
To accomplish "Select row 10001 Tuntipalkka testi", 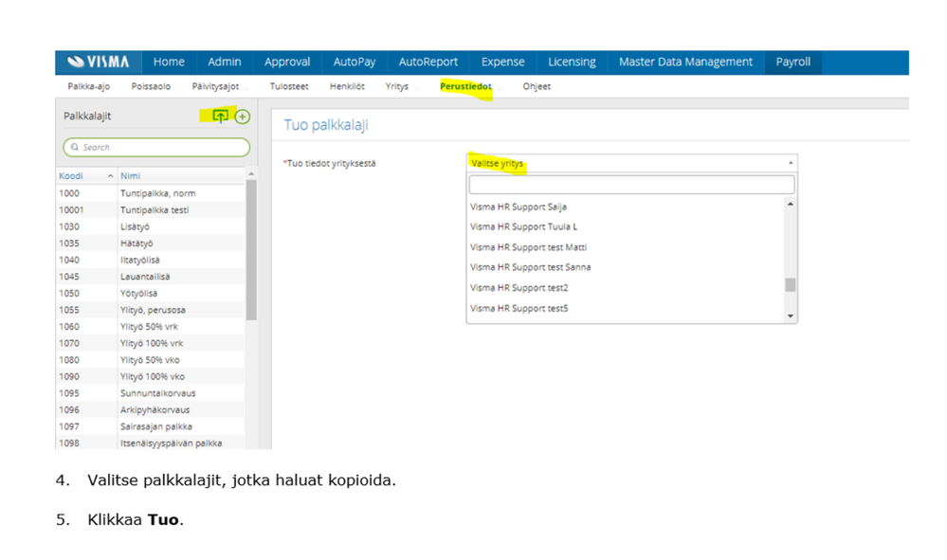I will coord(151,210).
